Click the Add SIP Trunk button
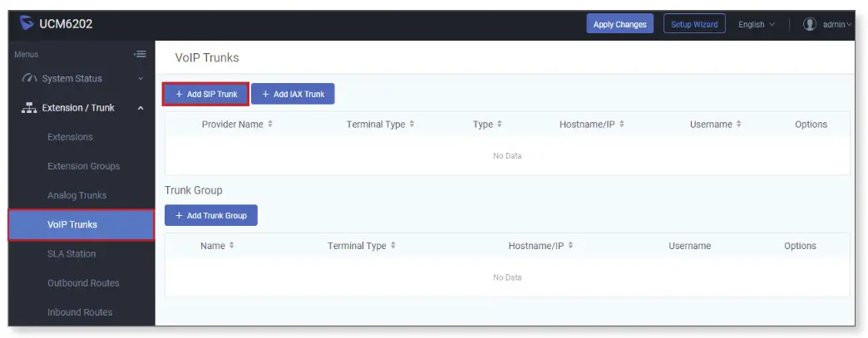 tap(206, 95)
